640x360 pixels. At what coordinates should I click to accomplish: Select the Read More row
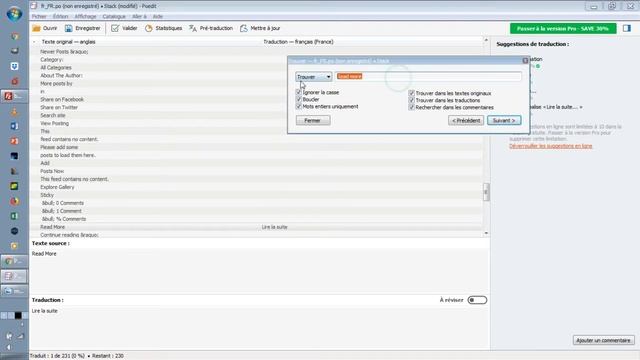pos(256,227)
